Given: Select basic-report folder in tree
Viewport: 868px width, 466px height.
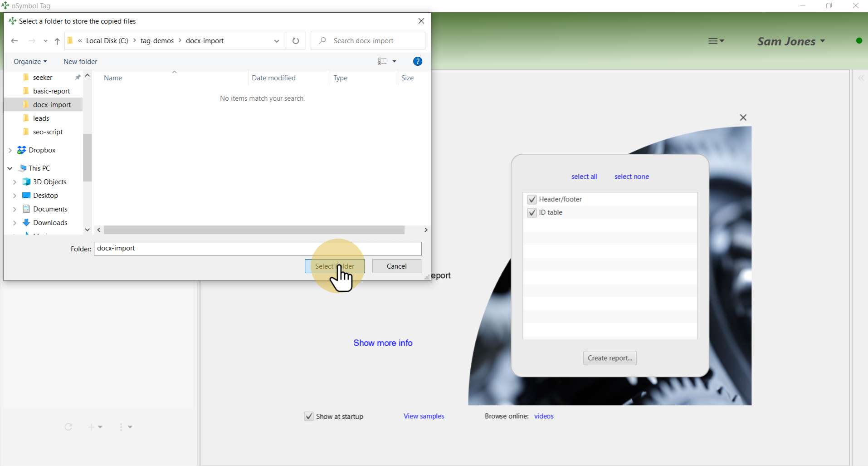Looking at the screenshot, I should pos(51,91).
